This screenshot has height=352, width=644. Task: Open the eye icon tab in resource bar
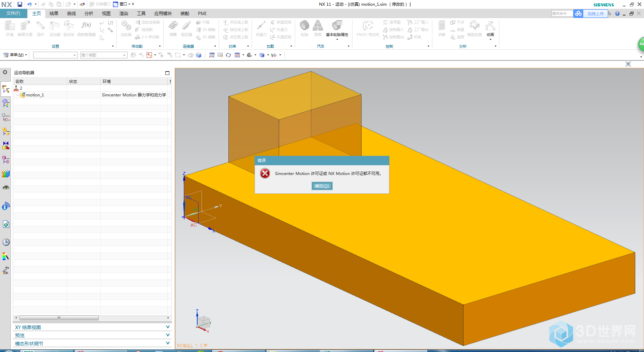point(6,187)
